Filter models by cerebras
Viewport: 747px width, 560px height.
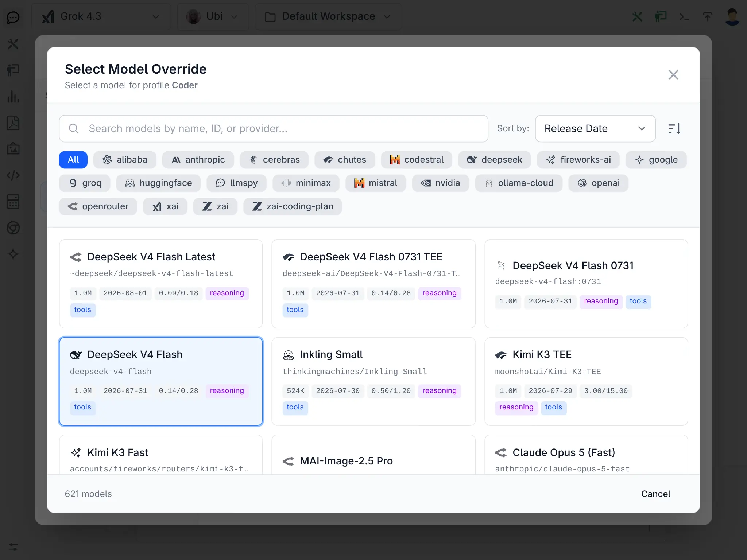pyautogui.click(x=274, y=160)
